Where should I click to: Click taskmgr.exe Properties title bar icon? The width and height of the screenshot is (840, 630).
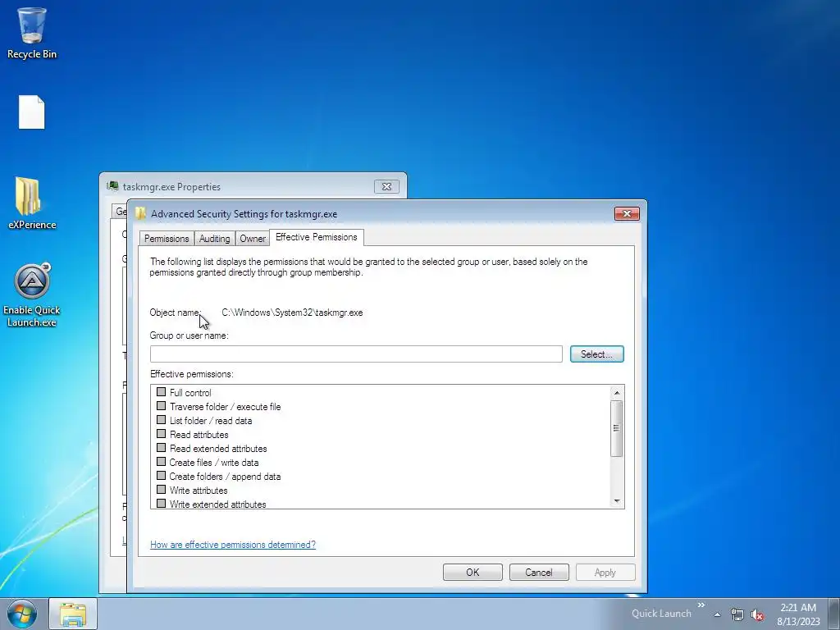pyautogui.click(x=112, y=186)
